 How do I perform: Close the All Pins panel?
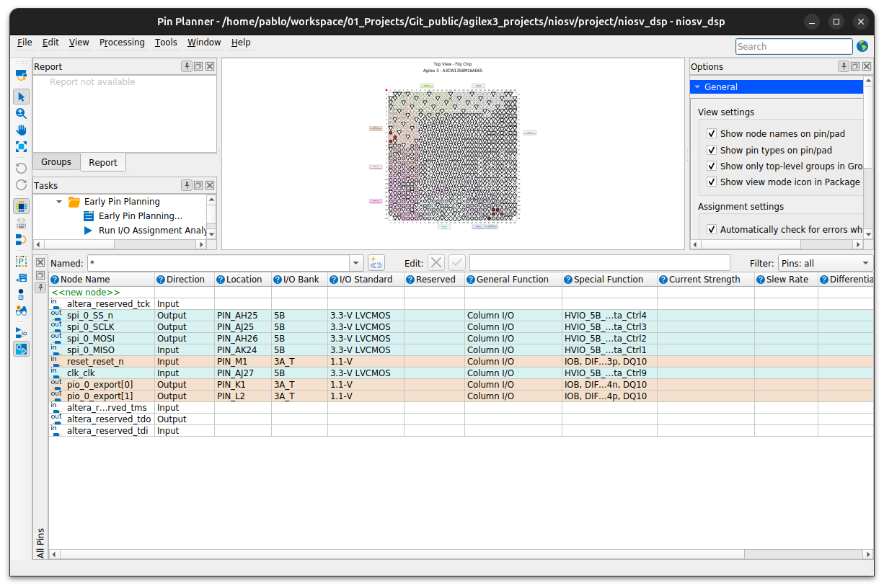tap(40, 263)
